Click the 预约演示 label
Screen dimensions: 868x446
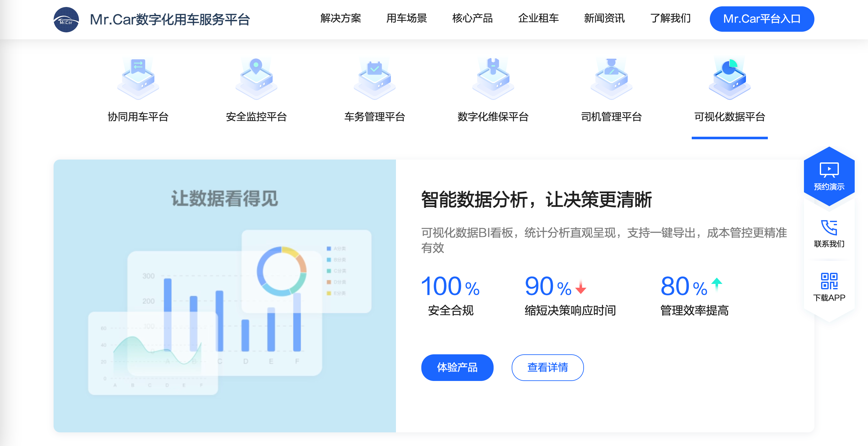tap(829, 187)
